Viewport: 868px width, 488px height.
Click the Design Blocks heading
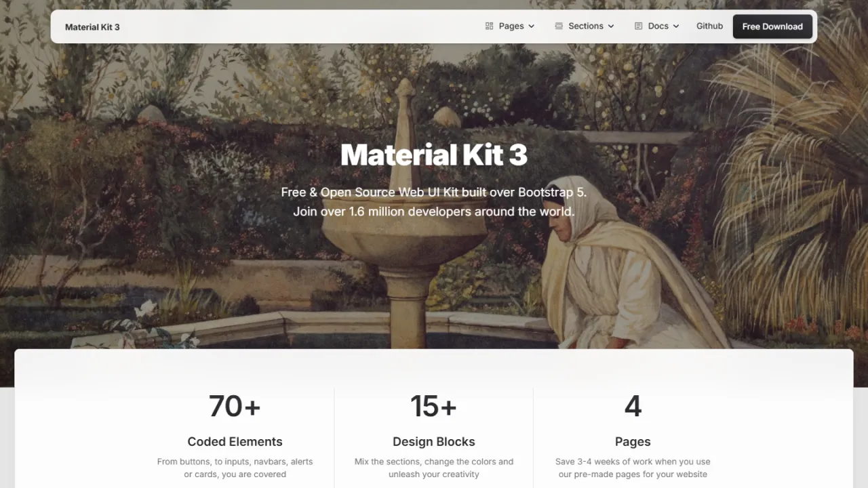tap(434, 442)
